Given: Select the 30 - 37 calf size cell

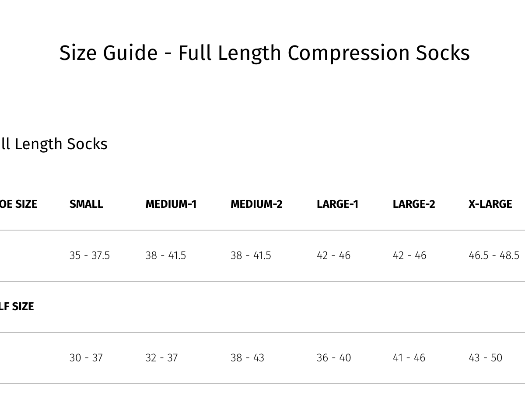Looking at the screenshot, I should (x=86, y=358).
